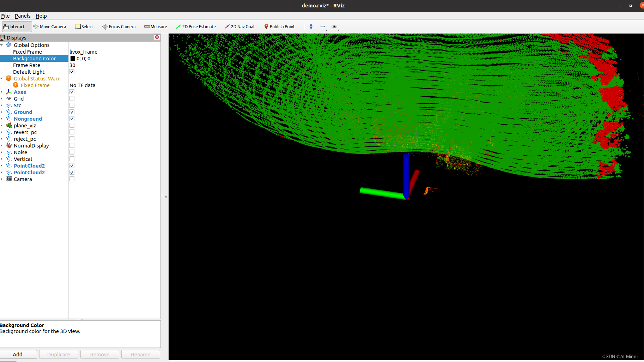Click the Noise point cloud icon
Image resolution: width=644 pixels, height=362 pixels.
[9, 152]
